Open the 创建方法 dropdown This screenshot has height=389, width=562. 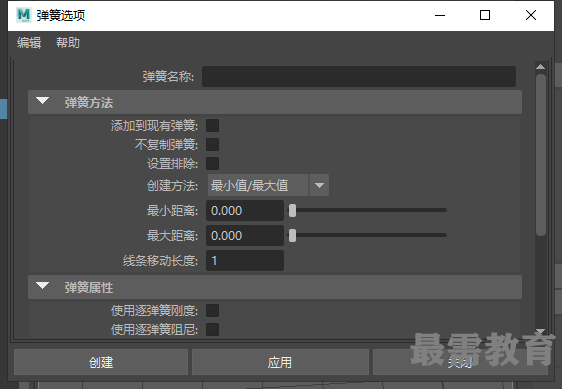pyautogui.click(x=268, y=185)
